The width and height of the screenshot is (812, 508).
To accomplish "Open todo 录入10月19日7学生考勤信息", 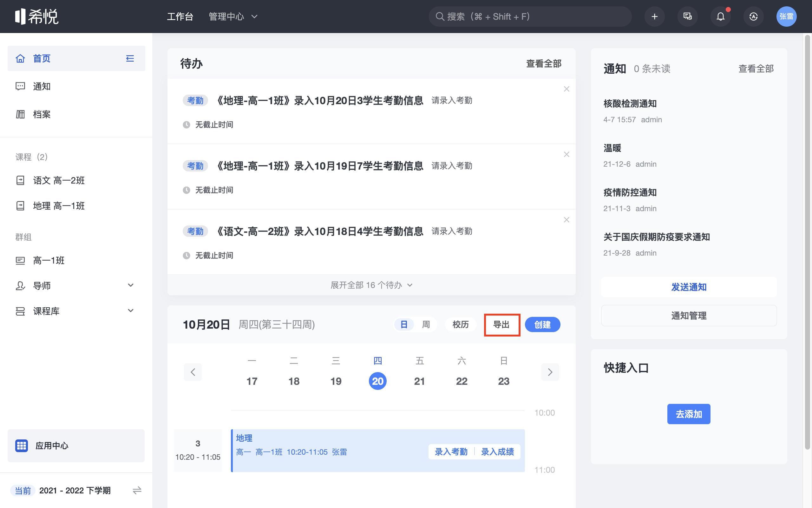I will 320,166.
